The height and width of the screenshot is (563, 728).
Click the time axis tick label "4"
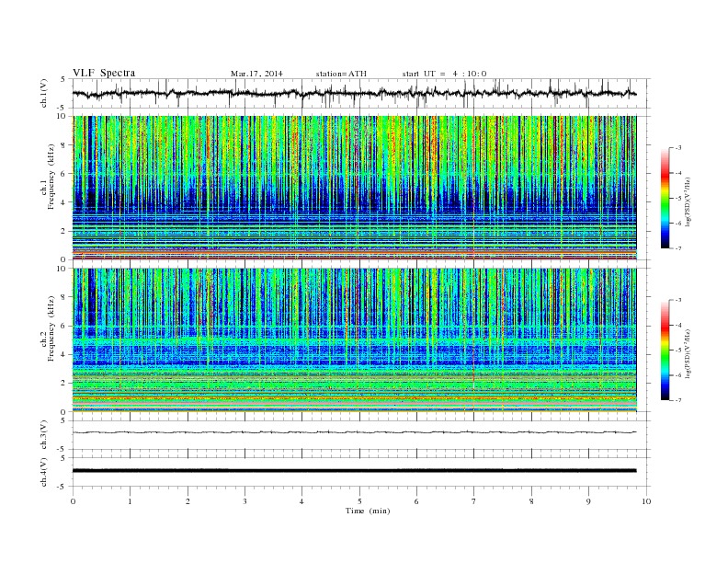pyautogui.click(x=301, y=501)
